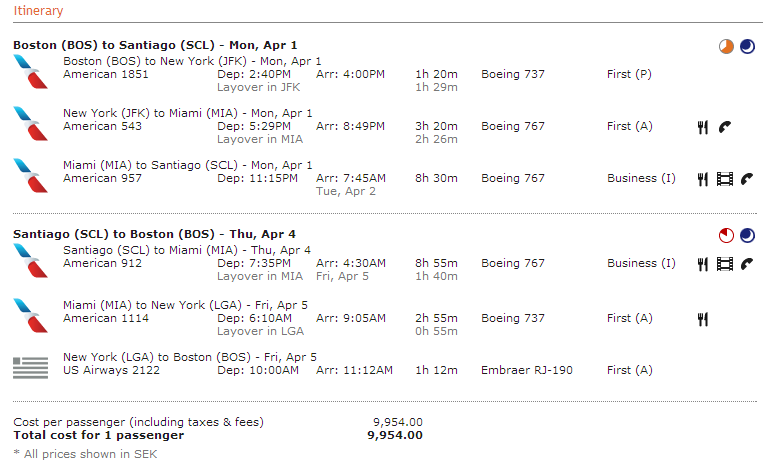Click the US Airways logo for flight 2122
This screenshot has width=778, height=460.
(30, 367)
